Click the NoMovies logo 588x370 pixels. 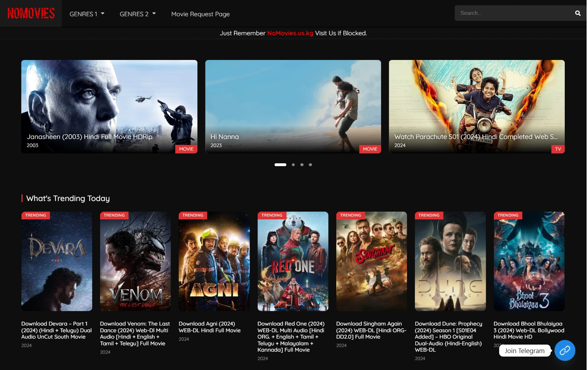coord(31,13)
